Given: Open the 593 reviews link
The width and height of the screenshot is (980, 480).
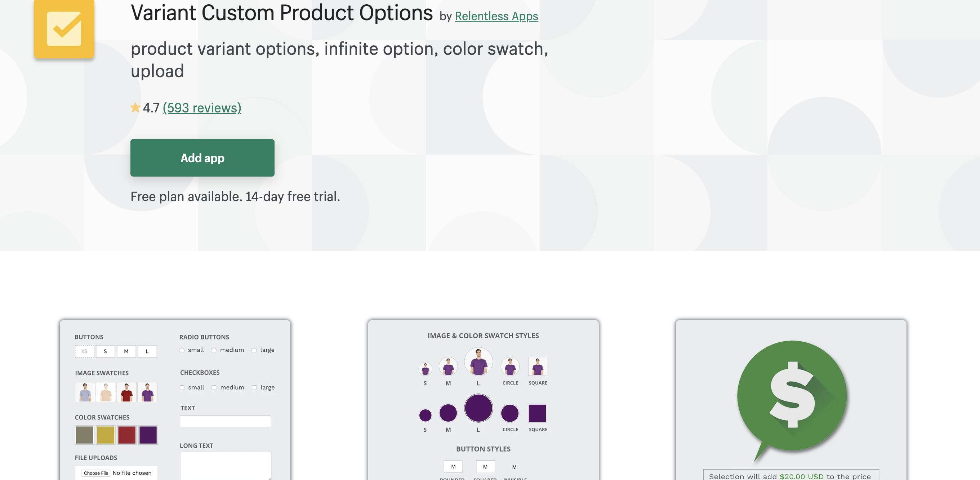Looking at the screenshot, I should click(x=202, y=108).
